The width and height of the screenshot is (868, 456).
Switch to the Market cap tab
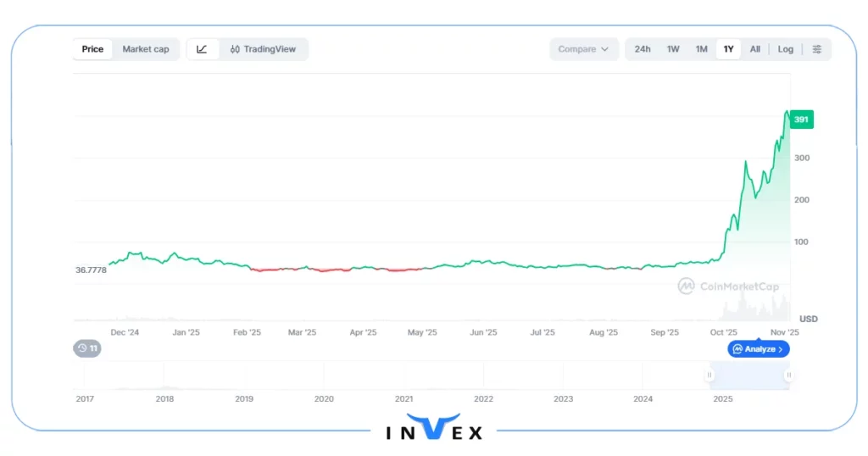pos(145,49)
